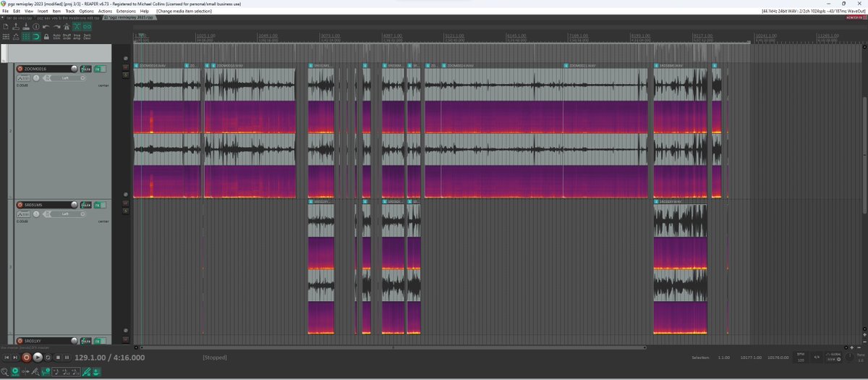
Task: Open the Item menu
Action: pyautogui.click(x=56, y=12)
